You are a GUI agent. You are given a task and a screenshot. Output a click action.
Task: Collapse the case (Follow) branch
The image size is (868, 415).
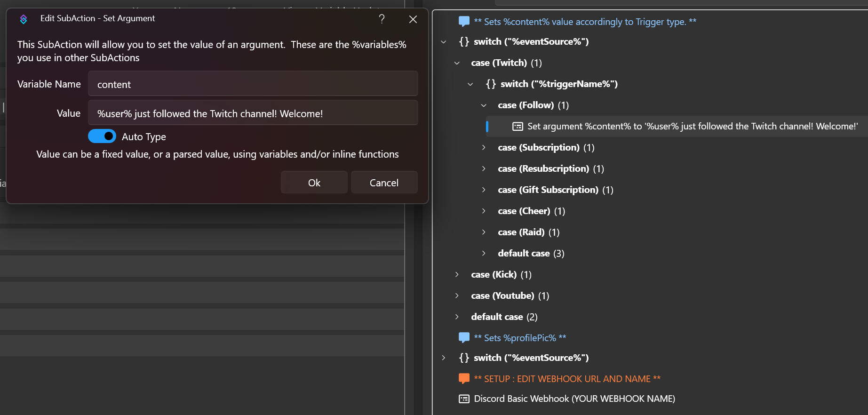tap(484, 105)
